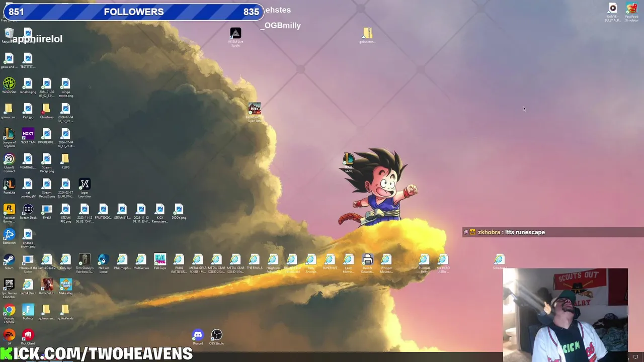The image size is (644, 362).
Task: Launch FiveM from the desktop
Action: [47, 211]
